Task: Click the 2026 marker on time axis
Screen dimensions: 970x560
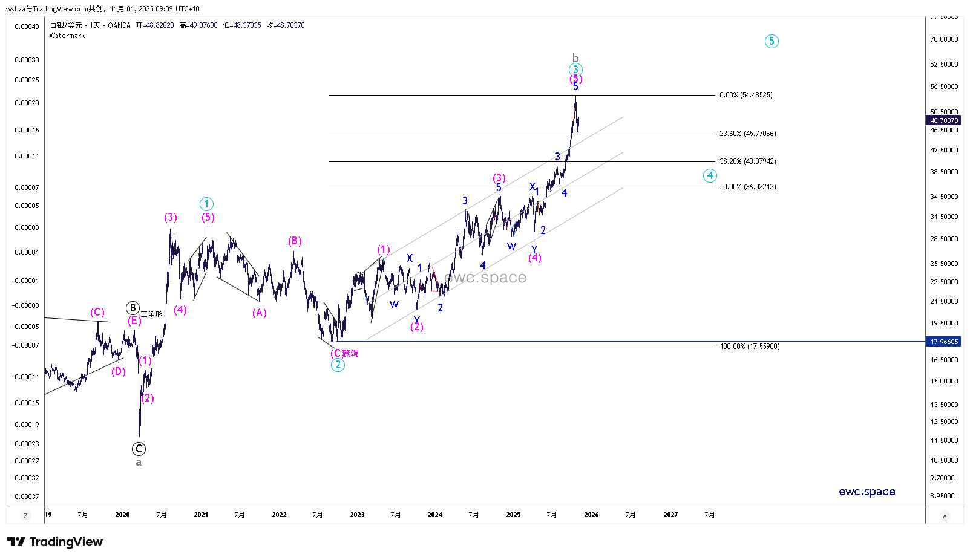Action: pyautogui.click(x=591, y=515)
